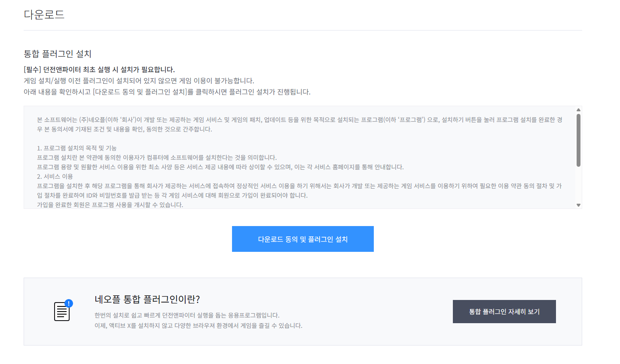Click the terms box scroll-up arrow
This screenshot has height=364, width=620.
click(578, 110)
